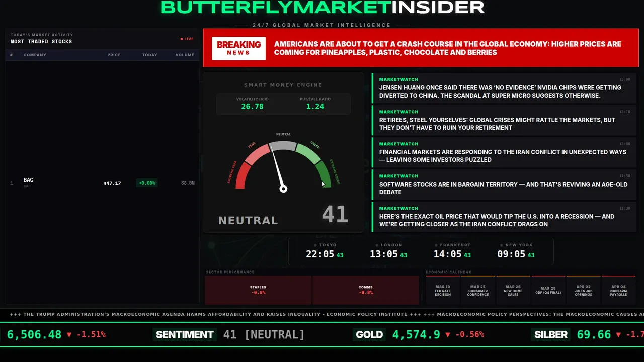Sort the table by Price column
Image resolution: width=644 pixels, height=362 pixels.
(x=114, y=55)
